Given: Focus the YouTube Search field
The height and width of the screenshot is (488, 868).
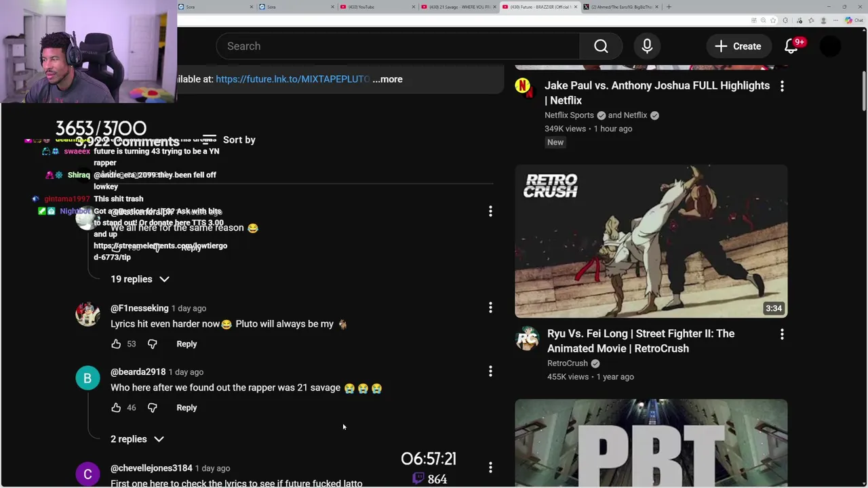Looking at the screenshot, I should pyautogui.click(x=398, y=46).
